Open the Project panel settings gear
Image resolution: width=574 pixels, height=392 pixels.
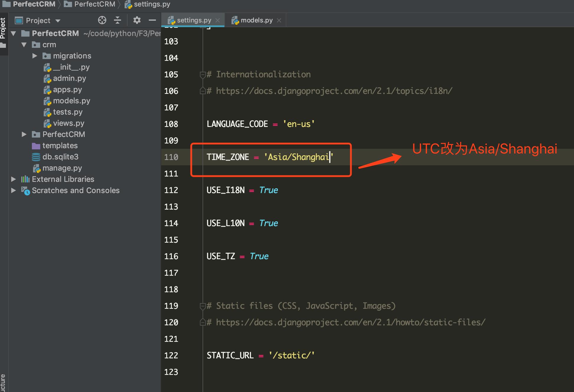137,20
